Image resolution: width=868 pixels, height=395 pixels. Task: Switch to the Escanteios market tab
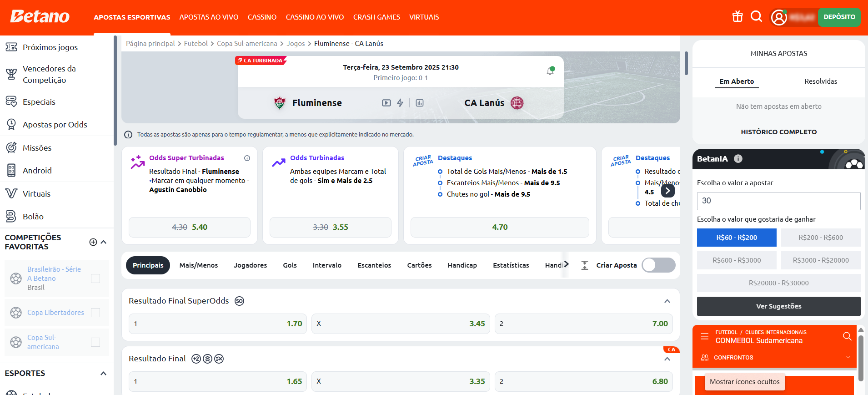point(374,265)
